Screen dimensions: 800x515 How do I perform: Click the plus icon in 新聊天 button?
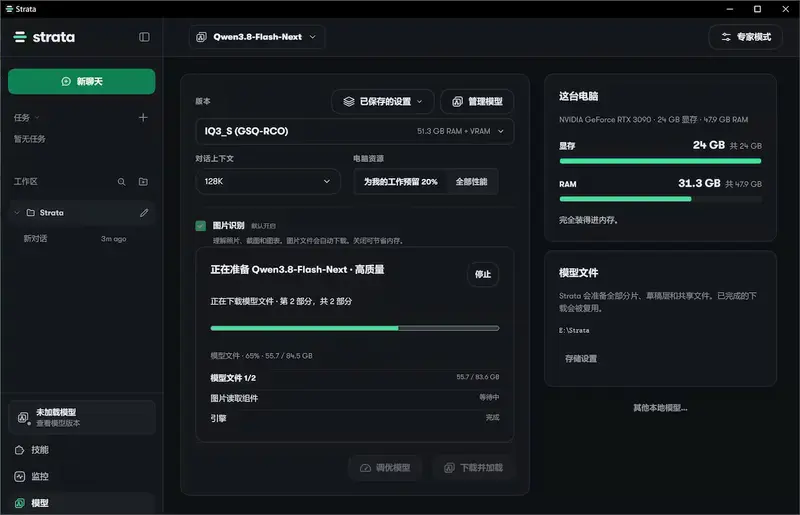point(66,81)
